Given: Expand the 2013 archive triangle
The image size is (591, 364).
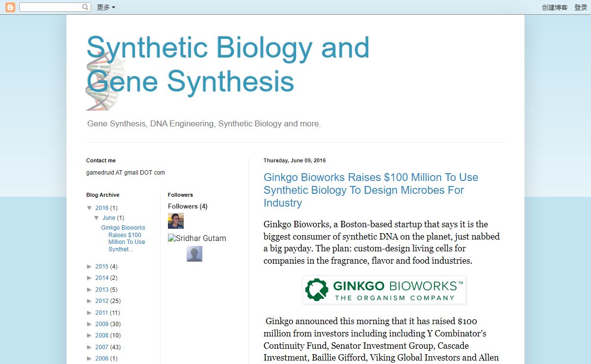Looking at the screenshot, I should [90, 290].
